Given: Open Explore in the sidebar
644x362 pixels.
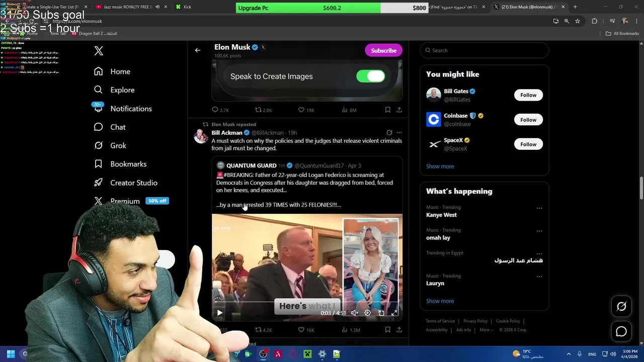Looking at the screenshot, I should pos(114,90).
